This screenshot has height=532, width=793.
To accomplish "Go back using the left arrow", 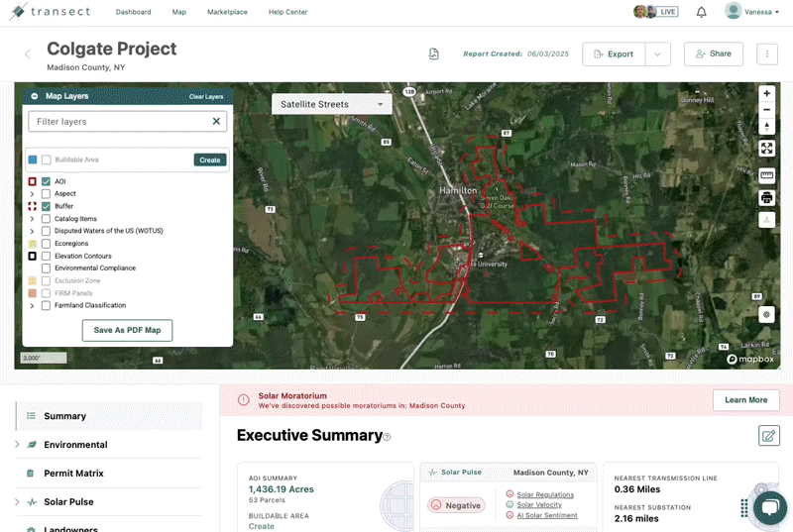I will [x=28, y=53].
